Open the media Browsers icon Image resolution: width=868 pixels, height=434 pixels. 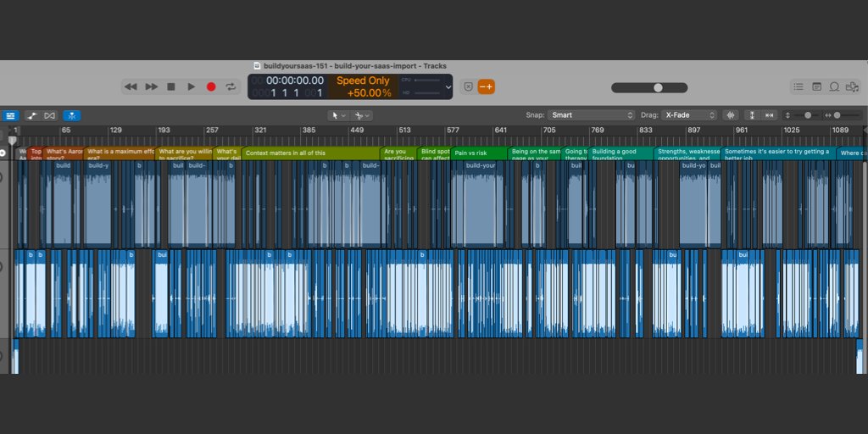tap(852, 86)
